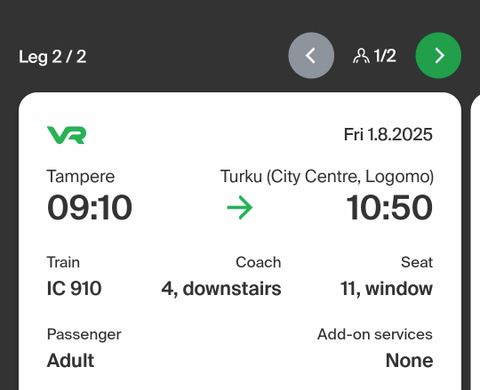The image size is (480, 390).
Task: Tap passenger type Adult
Action: point(71,360)
